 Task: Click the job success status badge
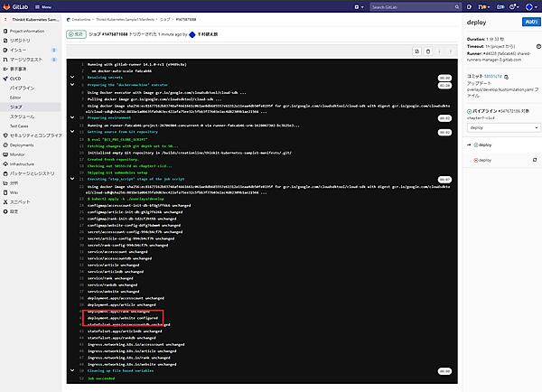(x=76, y=34)
